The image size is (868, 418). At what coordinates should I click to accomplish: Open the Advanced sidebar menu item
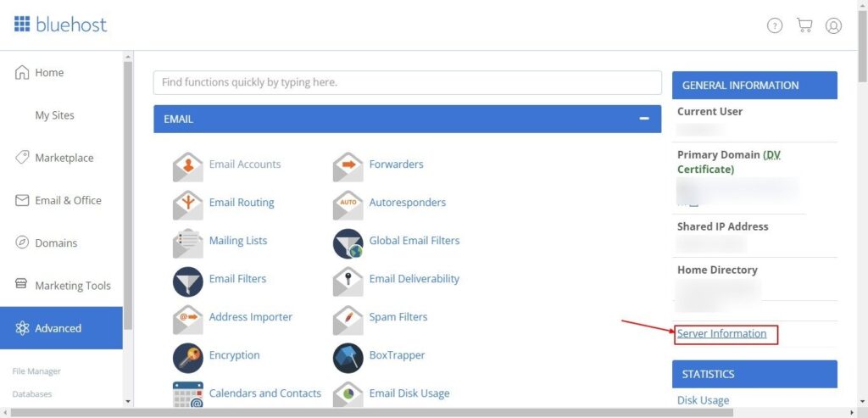58,328
